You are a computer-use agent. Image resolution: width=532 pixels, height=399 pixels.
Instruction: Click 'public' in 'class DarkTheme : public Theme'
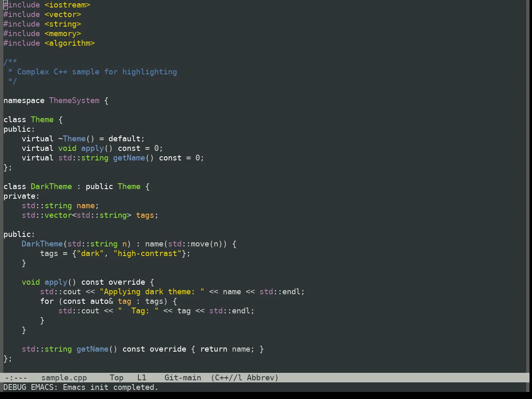pos(99,187)
